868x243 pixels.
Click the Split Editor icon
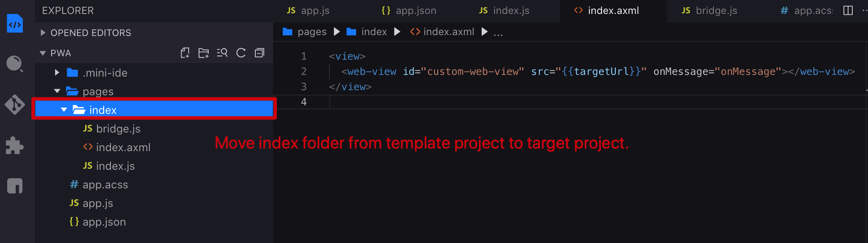(x=848, y=11)
